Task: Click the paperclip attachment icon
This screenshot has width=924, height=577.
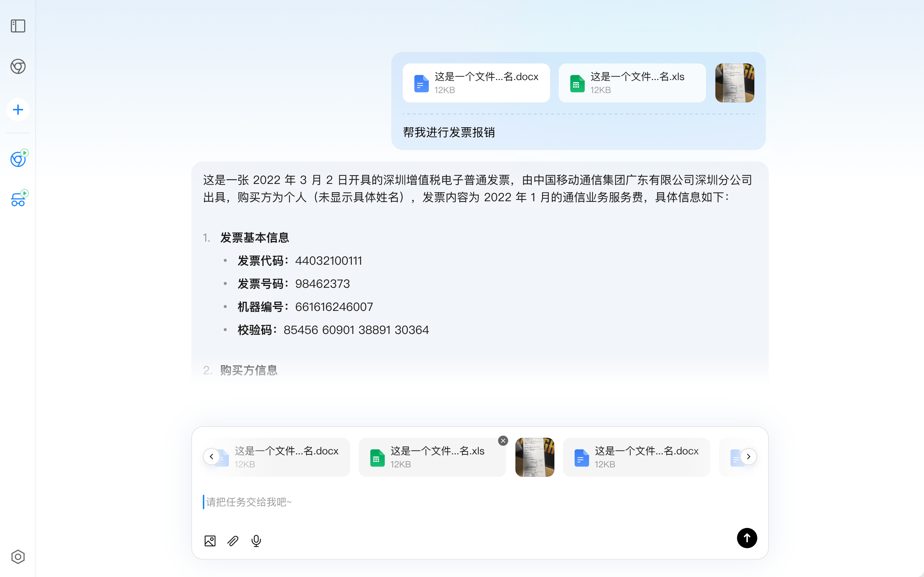Action: point(233,541)
